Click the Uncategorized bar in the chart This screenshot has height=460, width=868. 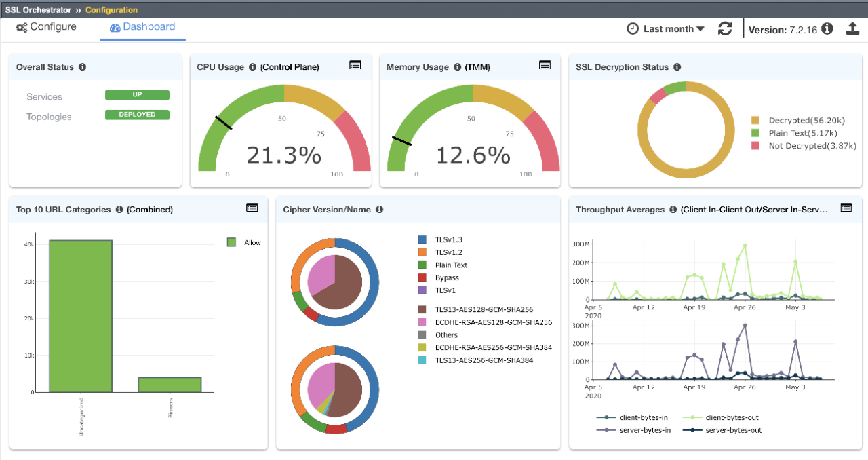click(x=81, y=316)
